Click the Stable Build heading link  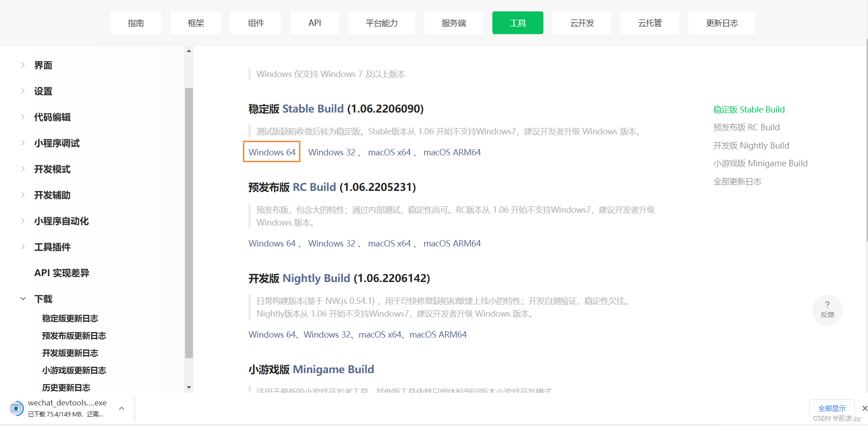tap(313, 109)
